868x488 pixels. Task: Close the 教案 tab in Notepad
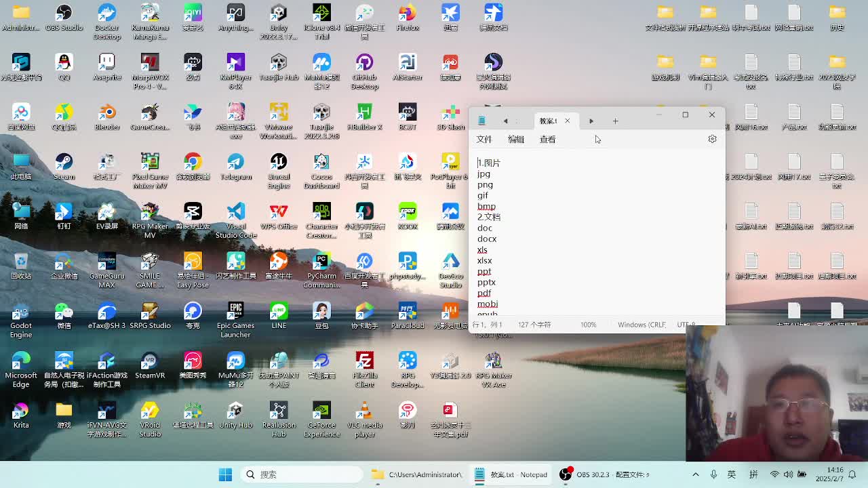(x=567, y=121)
